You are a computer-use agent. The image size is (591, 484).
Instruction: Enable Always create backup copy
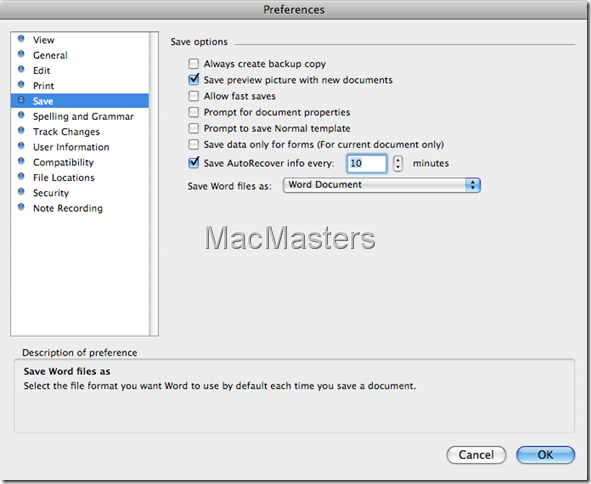[x=194, y=63]
